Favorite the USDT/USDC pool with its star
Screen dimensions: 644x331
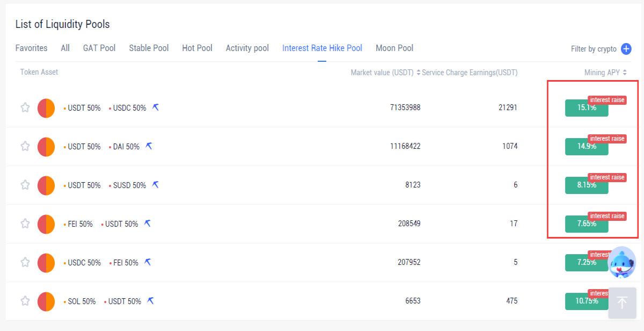coord(25,107)
